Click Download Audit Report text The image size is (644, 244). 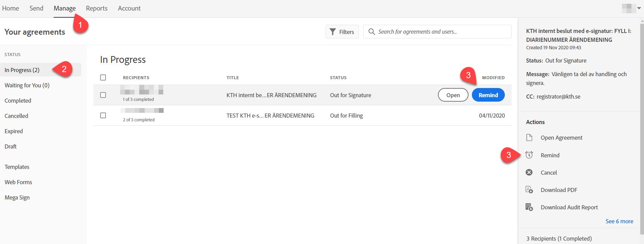(x=569, y=207)
